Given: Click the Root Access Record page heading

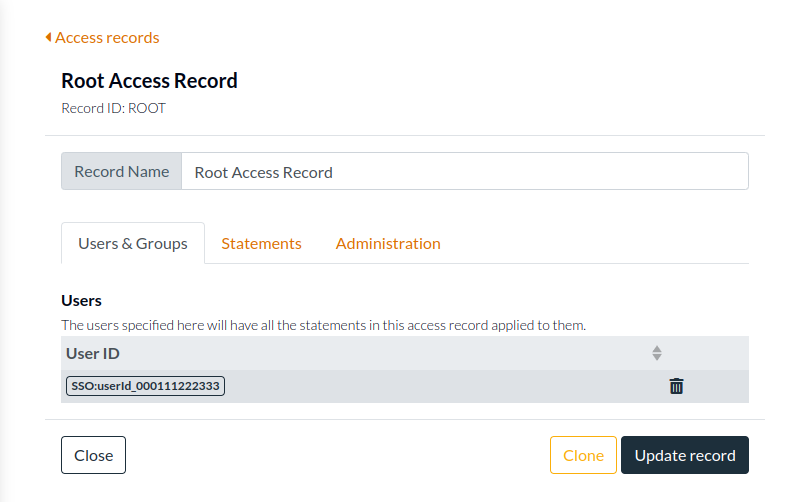Looking at the screenshot, I should (x=149, y=81).
